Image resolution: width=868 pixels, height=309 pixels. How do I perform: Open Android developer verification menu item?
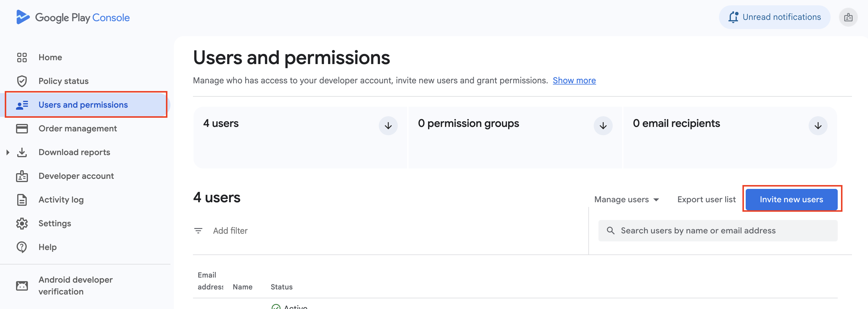tap(75, 286)
